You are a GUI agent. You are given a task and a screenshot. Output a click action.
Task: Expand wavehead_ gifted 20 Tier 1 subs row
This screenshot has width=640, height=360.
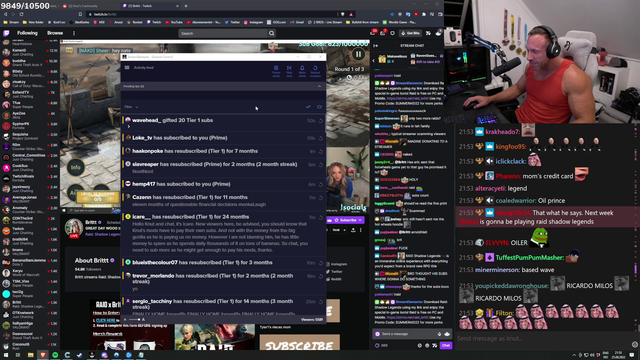click(x=129, y=127)
